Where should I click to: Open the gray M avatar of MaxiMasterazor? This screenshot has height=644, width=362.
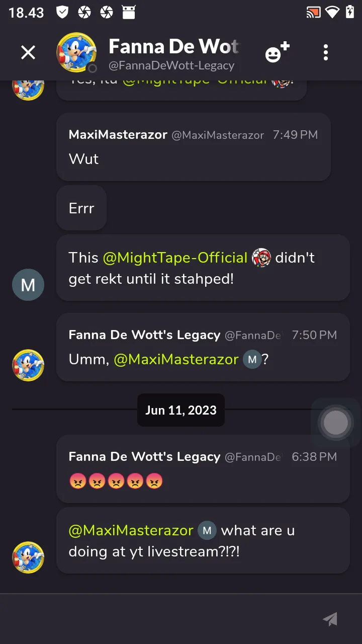click(x=28, y=285)
